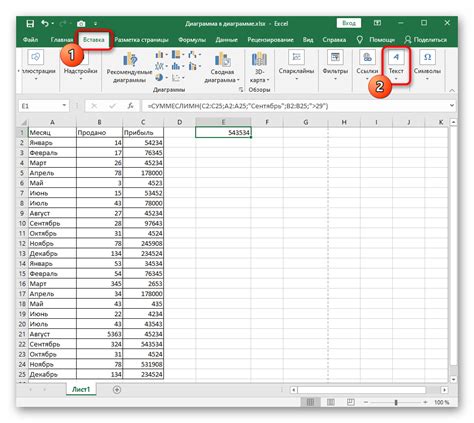Open the Сводная диаграмма icon
Viewport: 474px width, 423px height.
click(x=222, y=60)
